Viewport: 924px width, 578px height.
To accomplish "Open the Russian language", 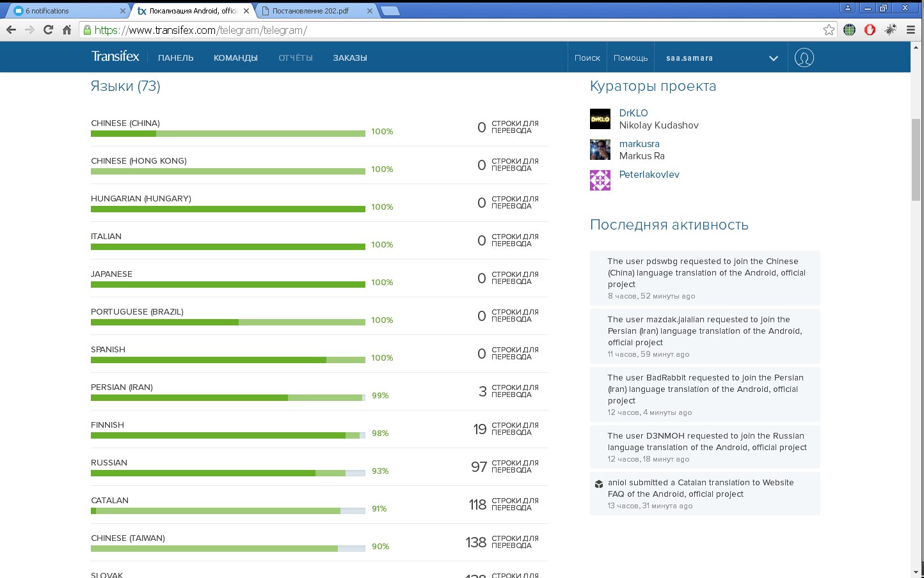I will coord(109,463).
